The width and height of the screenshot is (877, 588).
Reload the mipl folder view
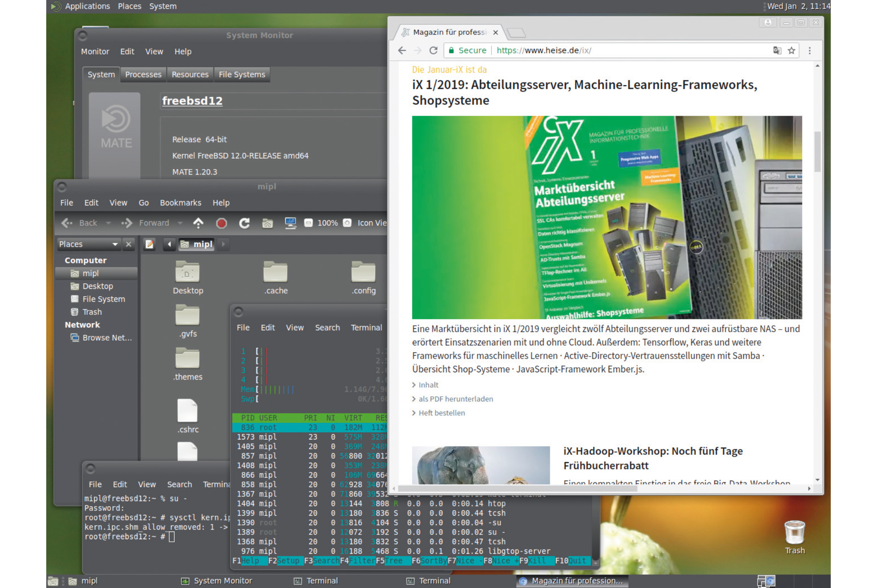pyautogui.click(x=245, y=223)
